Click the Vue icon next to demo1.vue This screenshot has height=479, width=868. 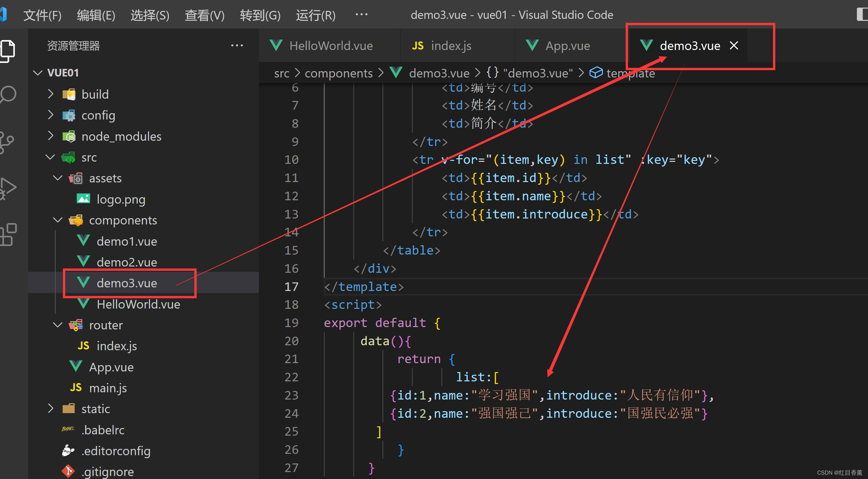83,241
